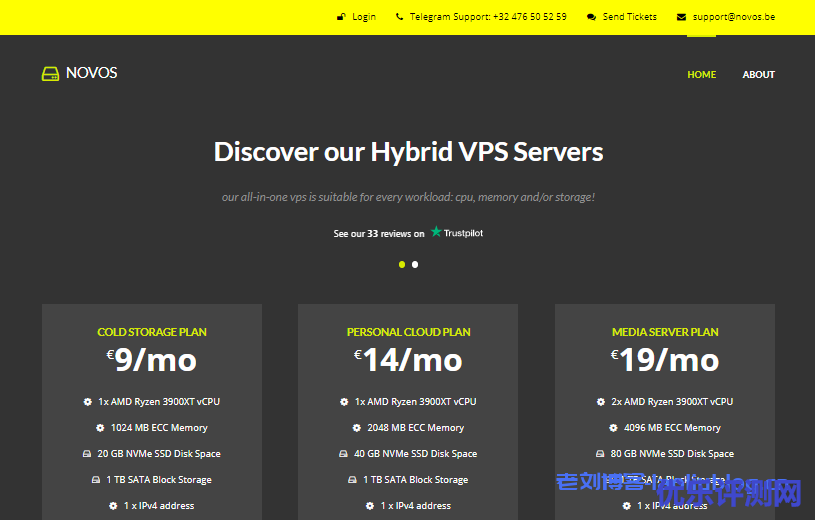The image size is (815, 520).
Task: Click support@novos.be email address
Action: pos(733,17)
